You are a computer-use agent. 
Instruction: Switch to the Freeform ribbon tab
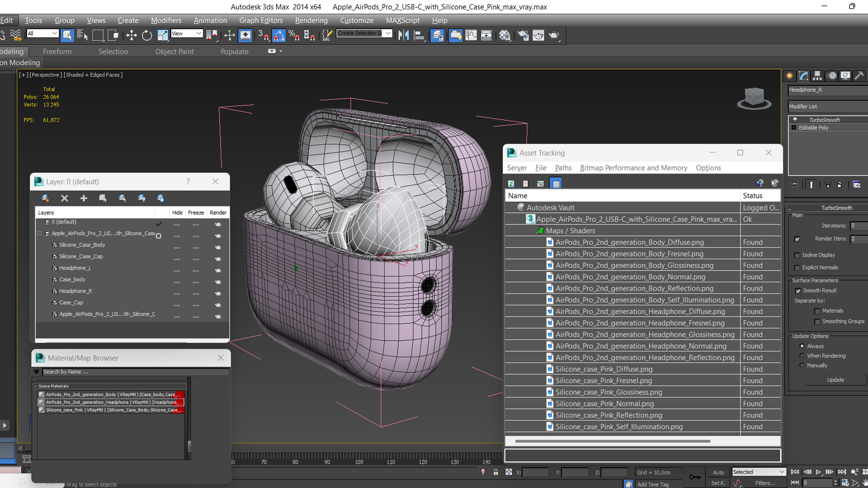click(x=57, y=52)
